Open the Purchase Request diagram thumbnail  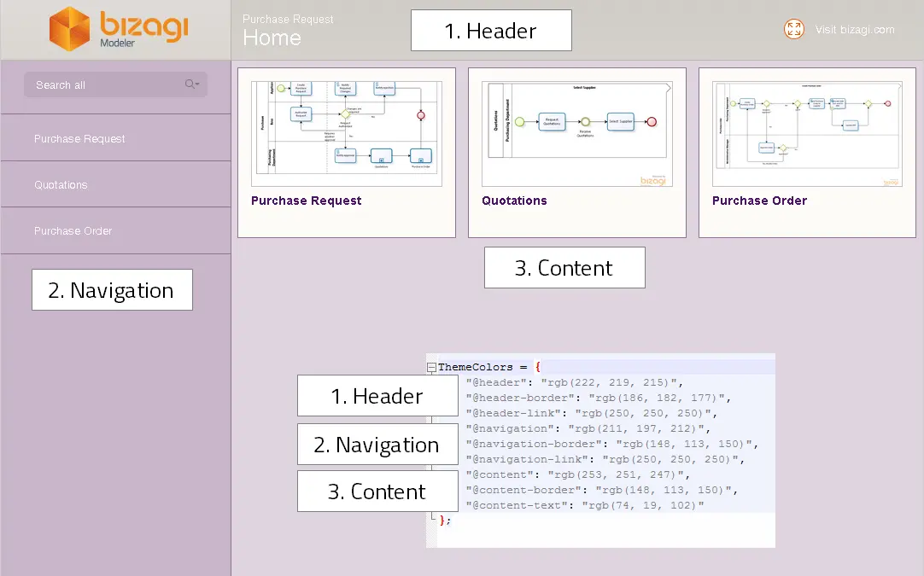pos(347,134)
